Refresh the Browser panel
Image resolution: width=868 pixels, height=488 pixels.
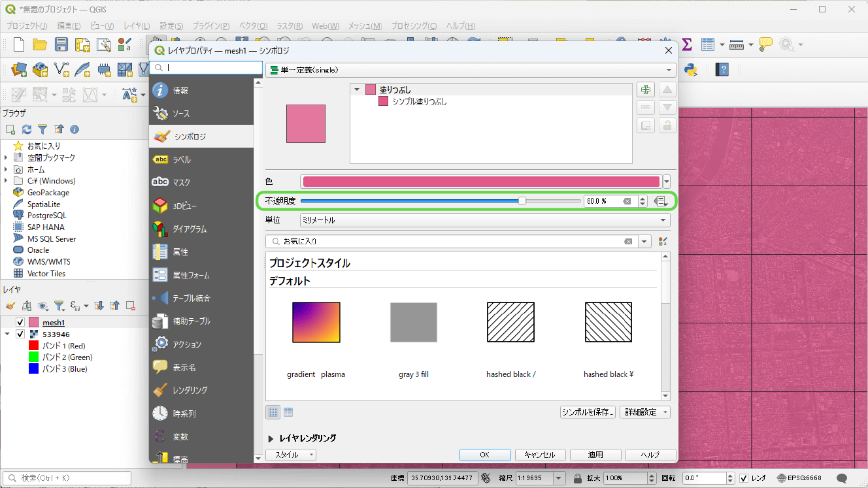click(27, 129)
